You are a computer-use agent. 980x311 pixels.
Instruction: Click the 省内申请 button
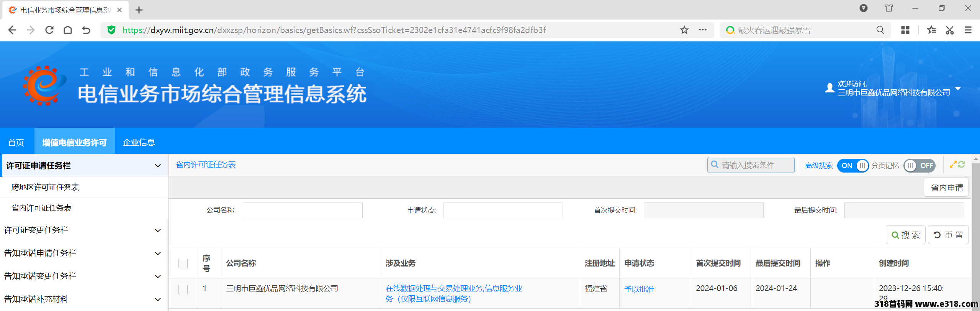946,188
